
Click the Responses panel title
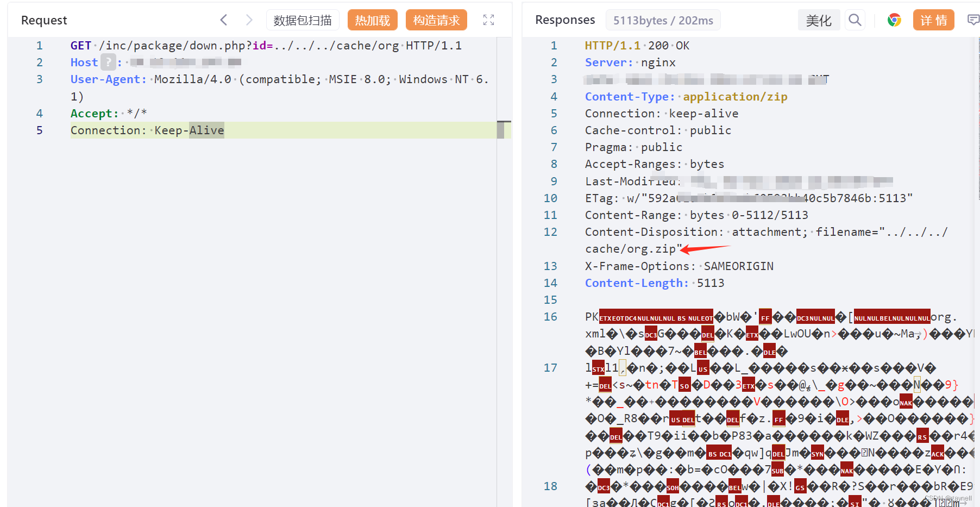click(565, 20)
